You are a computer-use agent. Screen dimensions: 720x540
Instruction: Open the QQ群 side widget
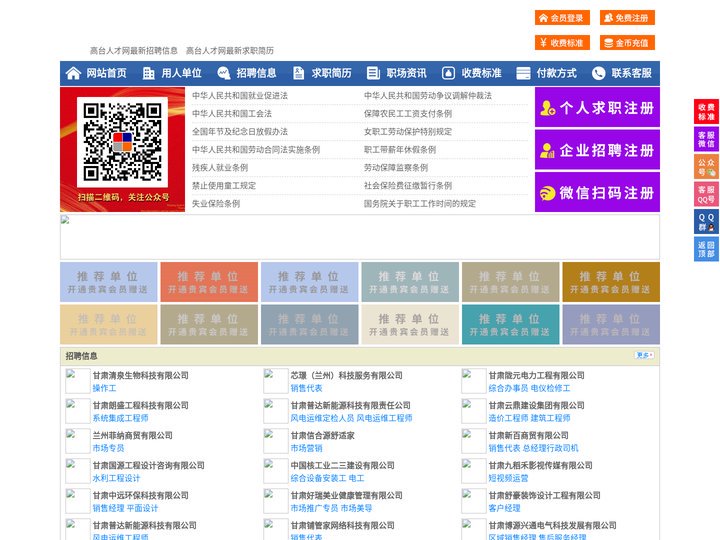click(706, 222)
